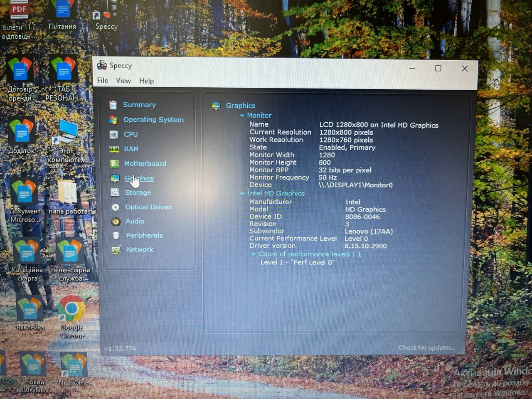Select the Audio speaker icon

coord(116,222)
